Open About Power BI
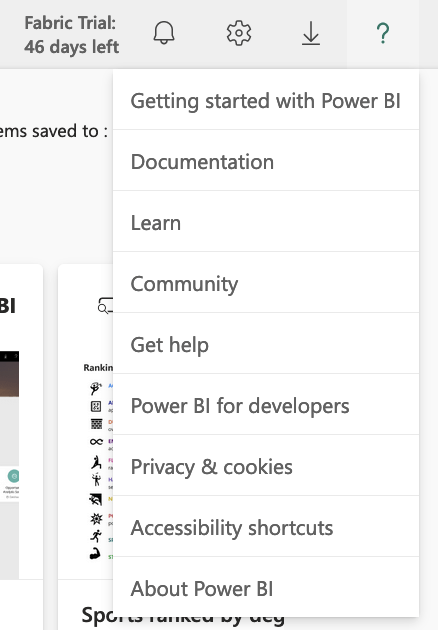 click(x=266, y=588)
